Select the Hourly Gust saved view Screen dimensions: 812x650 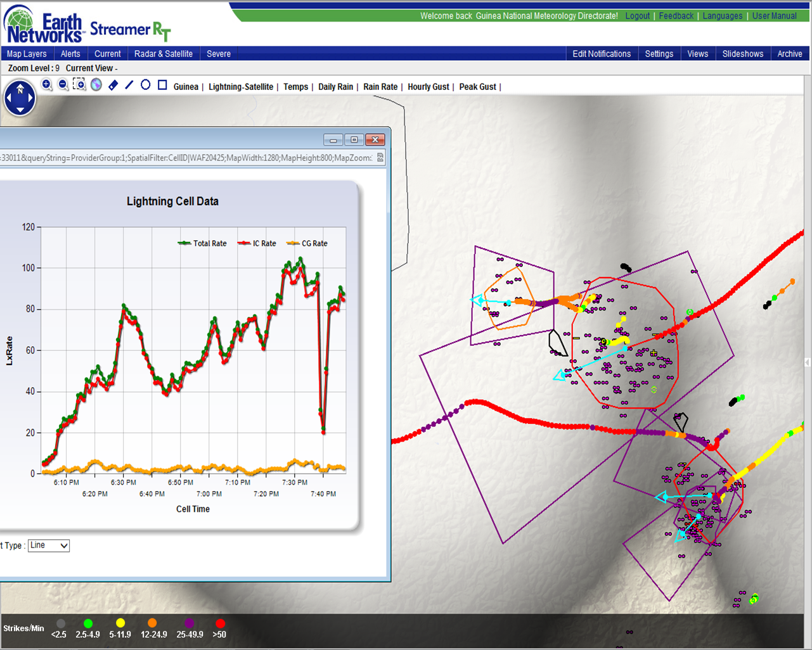[429, 87]
